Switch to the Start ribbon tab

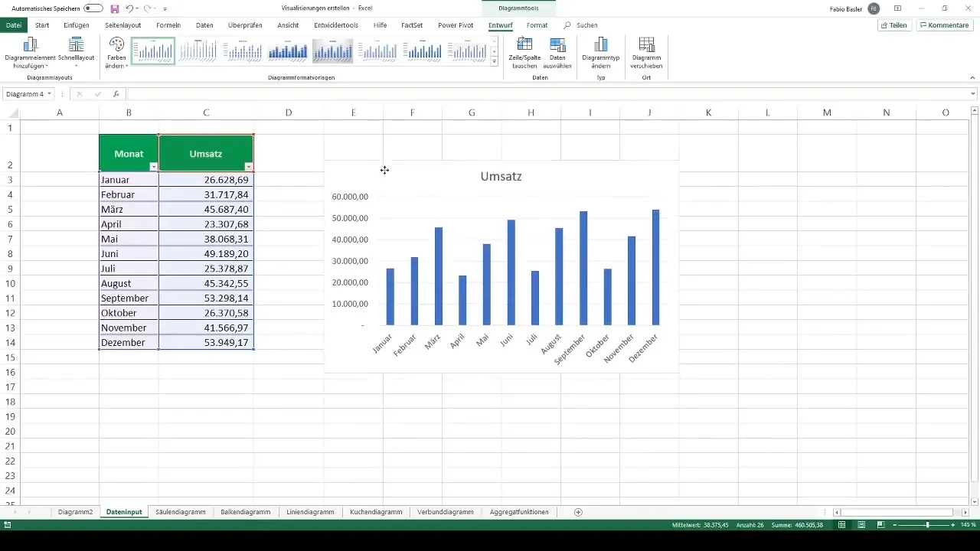click(x=42, y=25)
